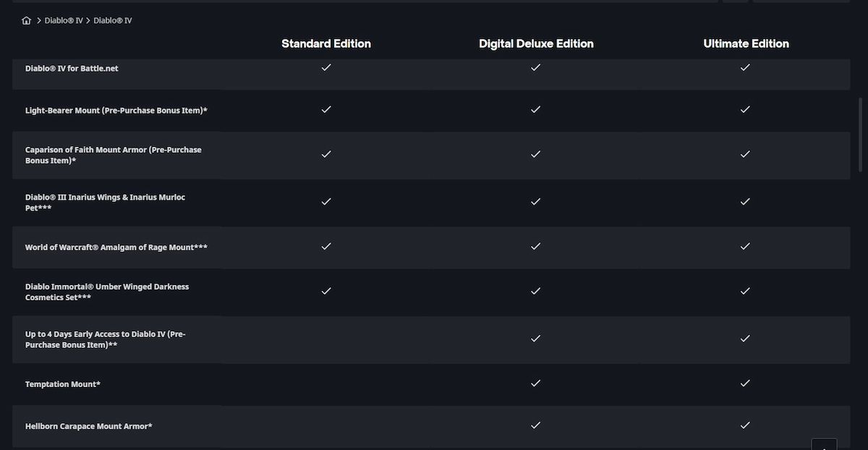Click the vertical page scrollbar thumb
This screenshot has height=450, width=868.
[x=860, y=134]
